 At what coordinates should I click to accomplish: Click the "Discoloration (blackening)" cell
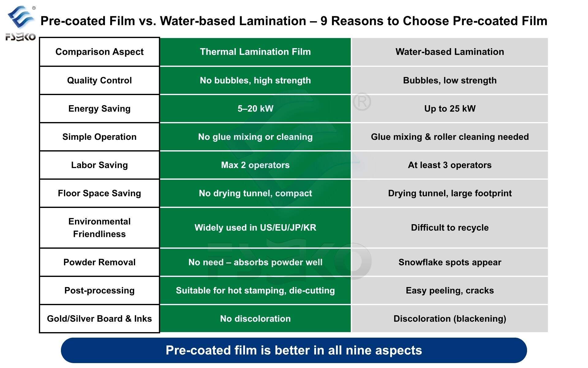tap(450, 319)
